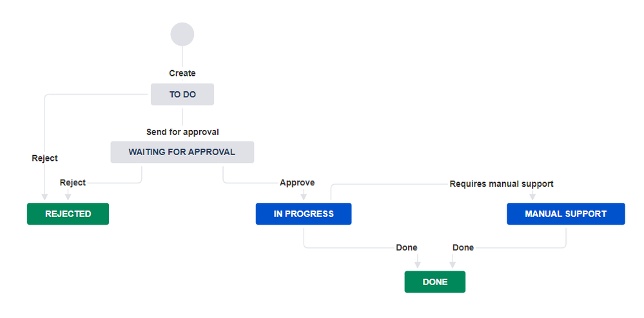Click Done transition label from IN PROGRESS
The height and width of the screenshot is (318, 644).
407,248
